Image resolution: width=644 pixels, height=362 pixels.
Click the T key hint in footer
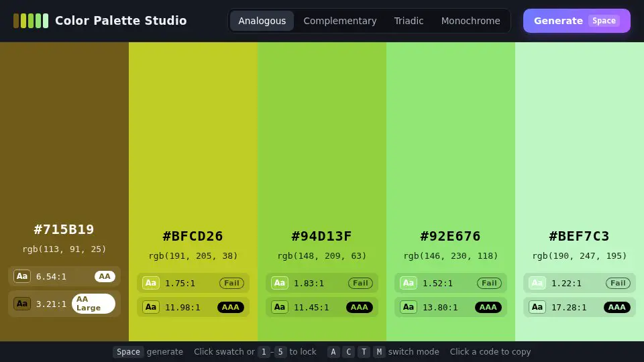(x=364, y=352)
